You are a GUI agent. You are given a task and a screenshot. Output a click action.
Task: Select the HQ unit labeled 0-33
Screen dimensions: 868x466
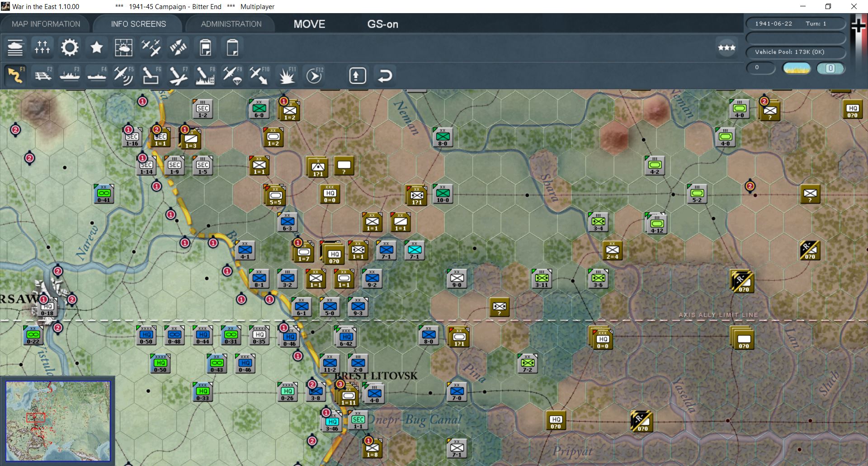[x=203, y=392]
